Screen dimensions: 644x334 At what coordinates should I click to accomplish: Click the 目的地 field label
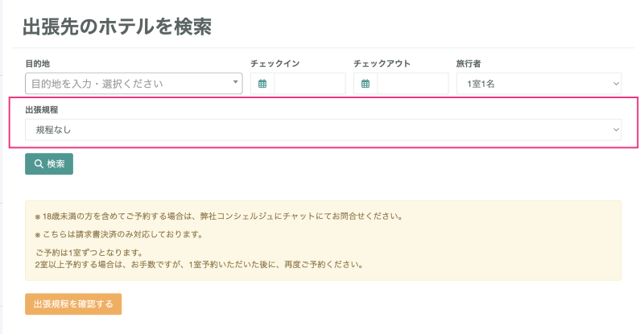[x=37, y=64]
